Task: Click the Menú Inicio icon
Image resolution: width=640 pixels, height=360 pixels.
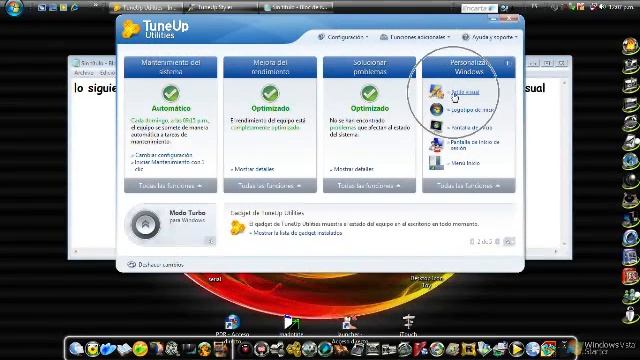Action: (x=436, y=163)
